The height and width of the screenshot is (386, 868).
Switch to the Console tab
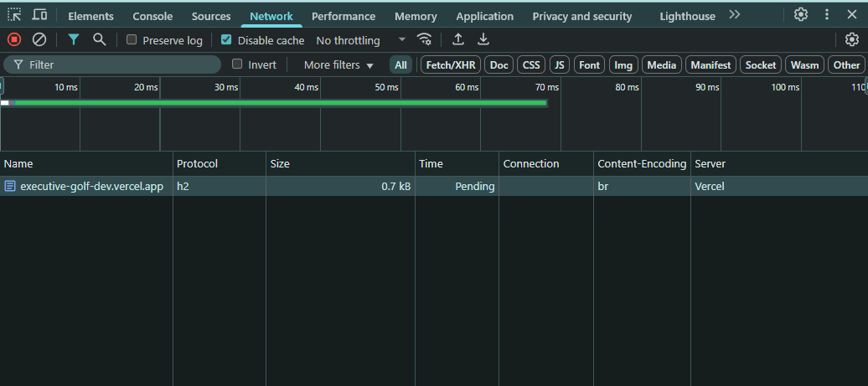coord(152,17)
